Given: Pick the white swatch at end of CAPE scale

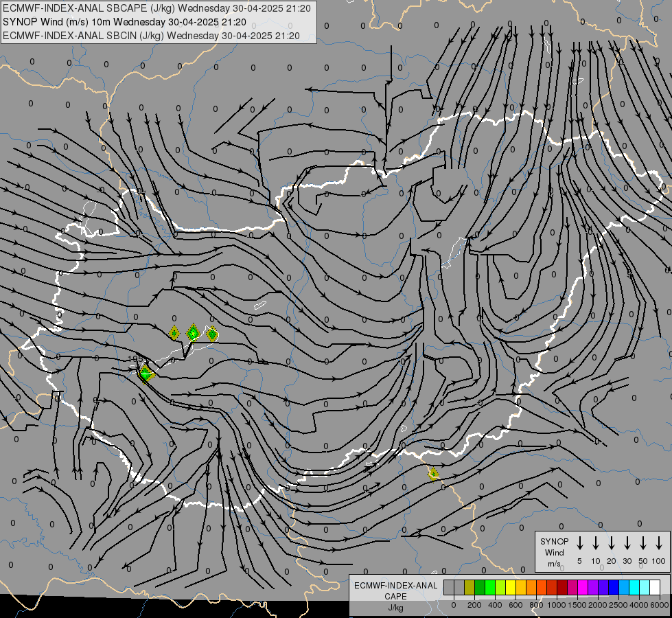Looking at the screenshot, I should pyautogui.click(x=655, y=588).
